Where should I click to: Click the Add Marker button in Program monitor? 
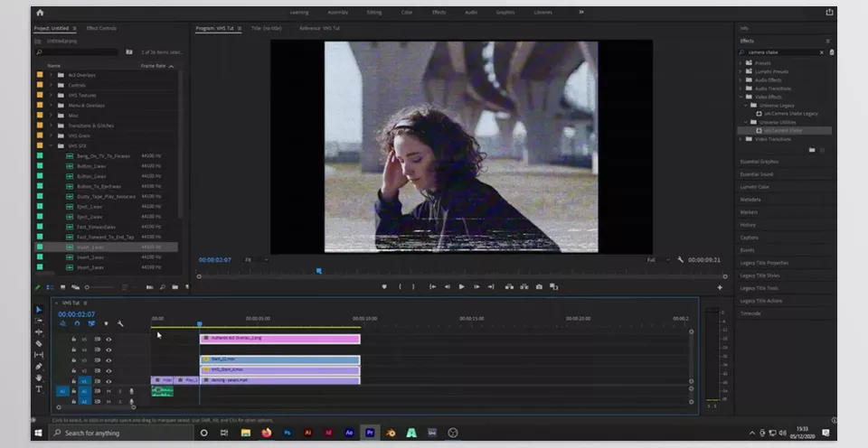pyautogui.click(x=384, y=286)
